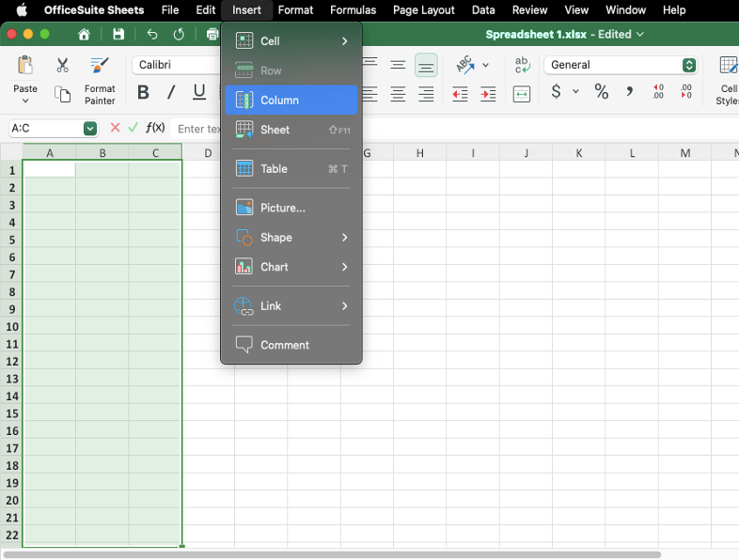Viewport: 739px width, 560px height.
Task: Open the Chart submenu
Action: point(291,267)
